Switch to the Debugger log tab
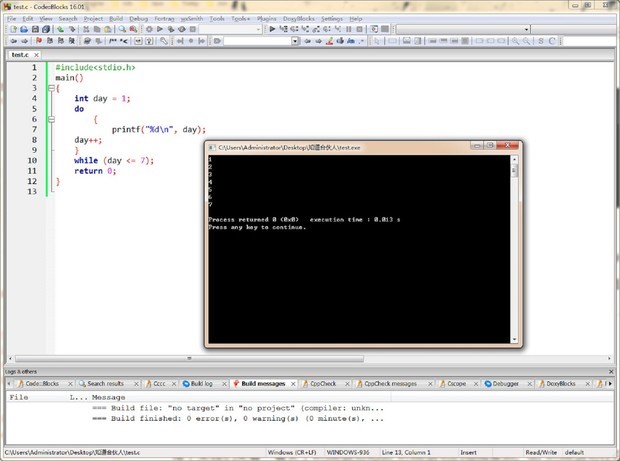620x461 pixels. pyautogui.click(x=506, y=384)
